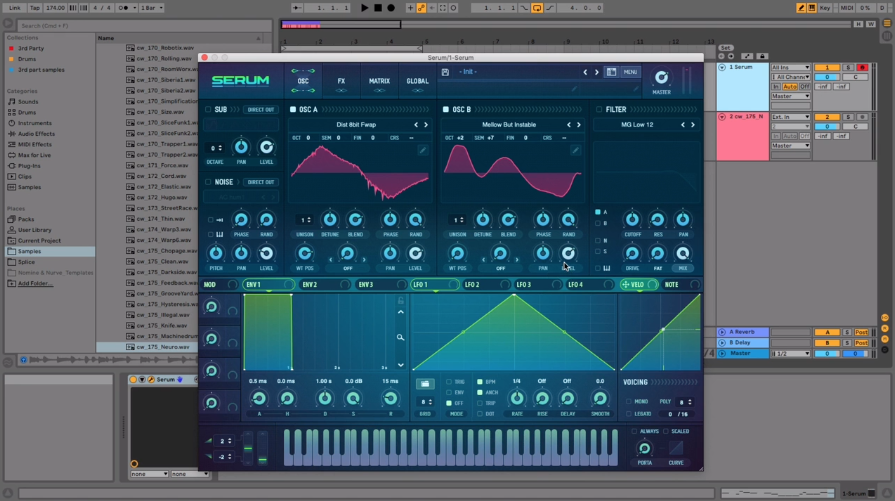The width and height of the screenshot is (895, 501).
Task: Click the LFO folder shape-load icon
Action: click(x=424, y=384)
